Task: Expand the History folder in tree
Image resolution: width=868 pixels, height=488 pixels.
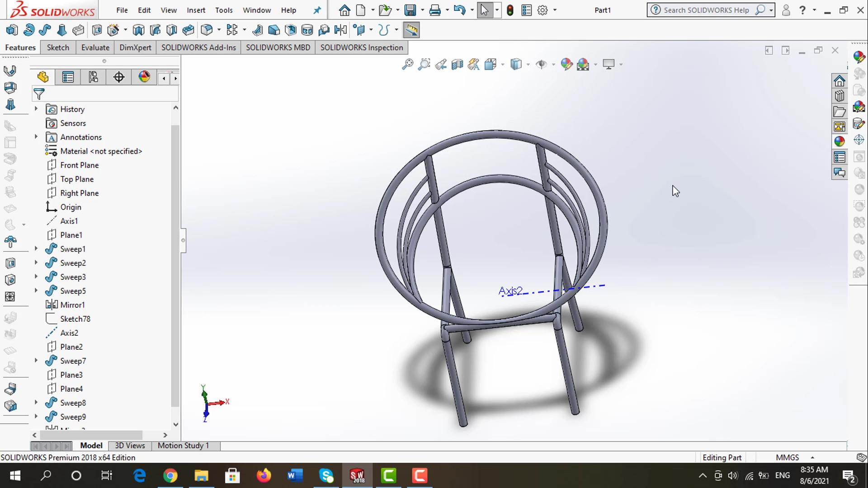Action: (36, 109)
